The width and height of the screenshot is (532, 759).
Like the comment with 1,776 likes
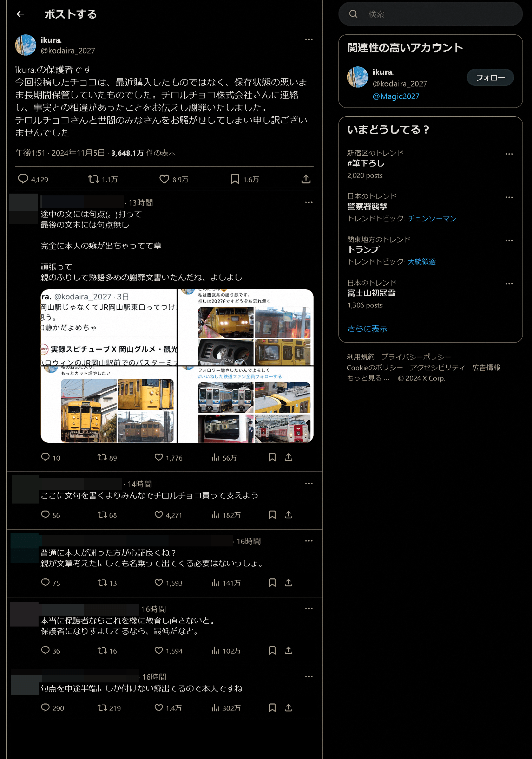click(x=159, y=457)
